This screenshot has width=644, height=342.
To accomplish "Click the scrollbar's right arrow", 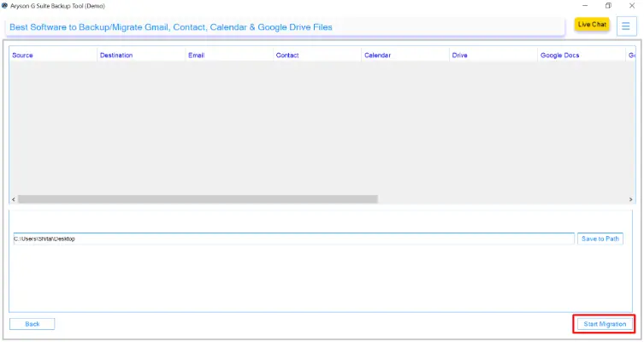I will pos(630,199).
